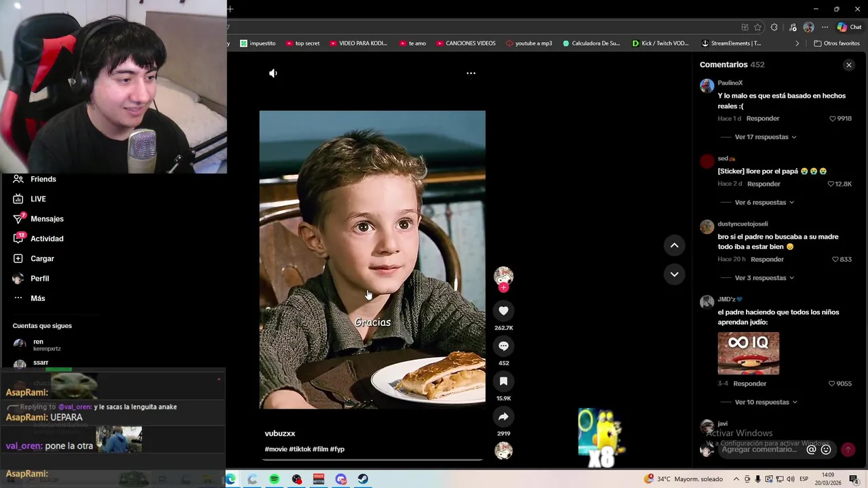Screen dimensions: 868x488
Task: Open the te amo bookmark
Action: tap(412, 43)
